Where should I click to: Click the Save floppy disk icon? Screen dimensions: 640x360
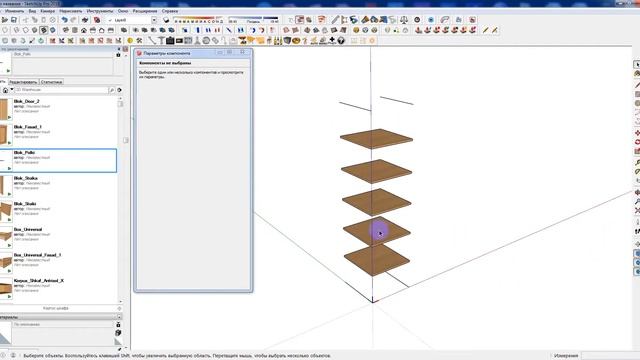coord(14,20)
